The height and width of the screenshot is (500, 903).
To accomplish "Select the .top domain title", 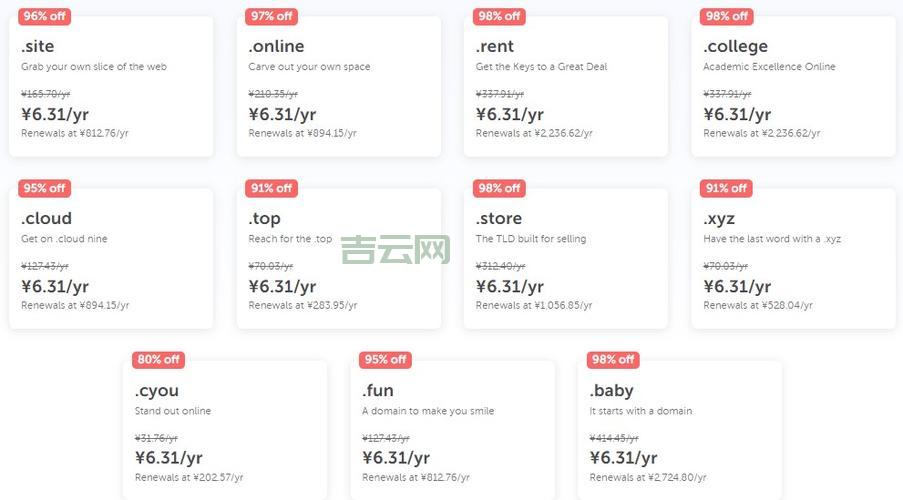I will point(265,218).
